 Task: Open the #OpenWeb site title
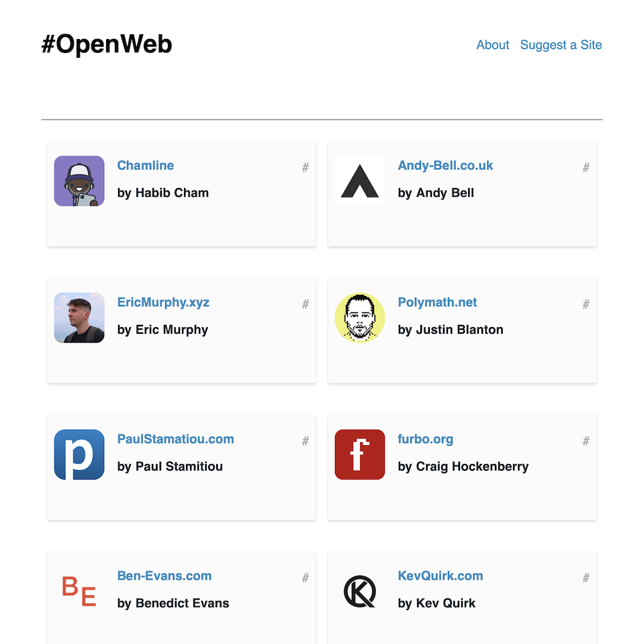click(107, 44)
